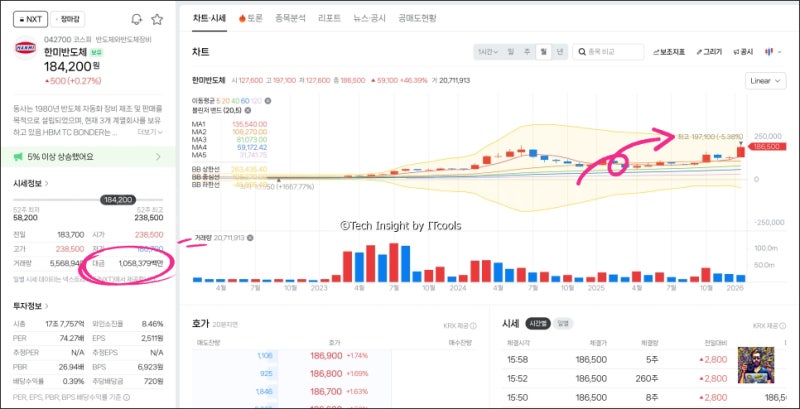The width and height of the screenshot is (800, 409).
Task: Open the 차트·시세 tab
Action: pyautogui.click(x=209, y=18)
